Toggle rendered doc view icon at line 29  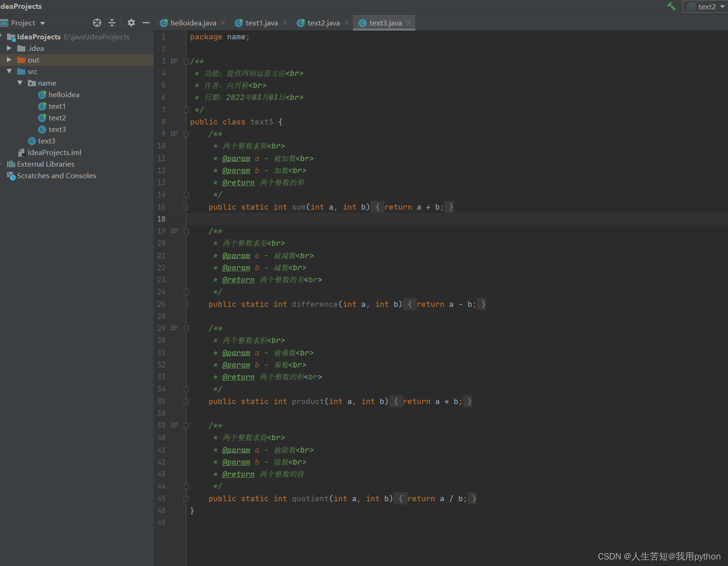coord(174,328)
